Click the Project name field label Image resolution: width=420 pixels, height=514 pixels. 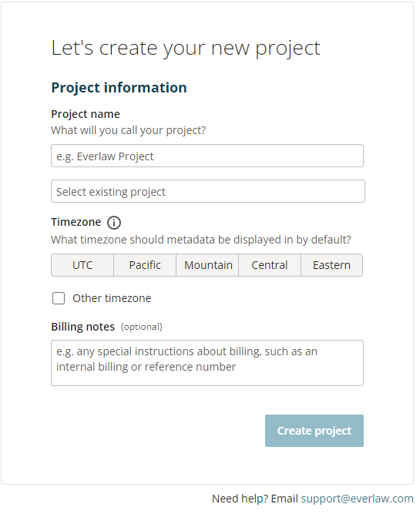click(x=86, y=114)
